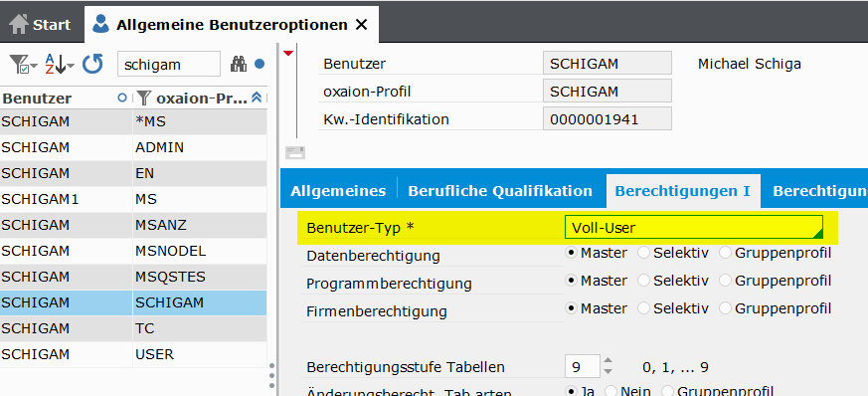Screen dimensions: 868x396
Task: Click the Kw.-Identifikation field 0000001941
Action: coord(608,118)
